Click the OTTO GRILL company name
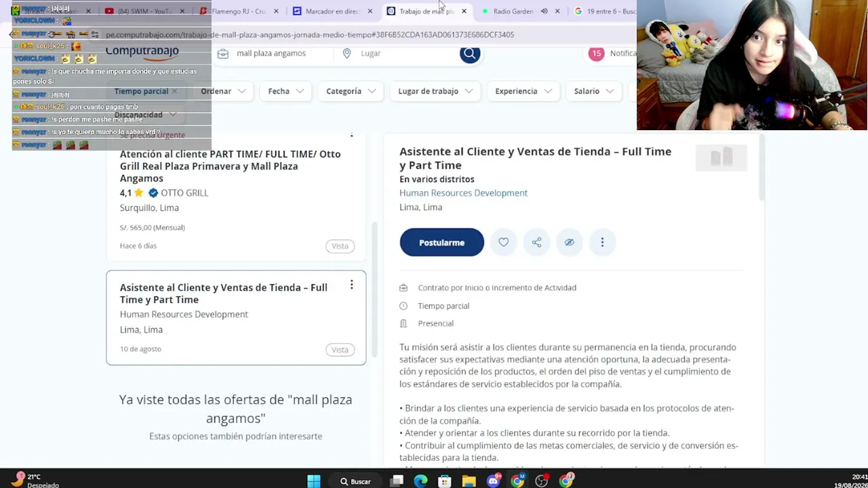The width and height of the screenshot is (868, 488). [184, 193]
